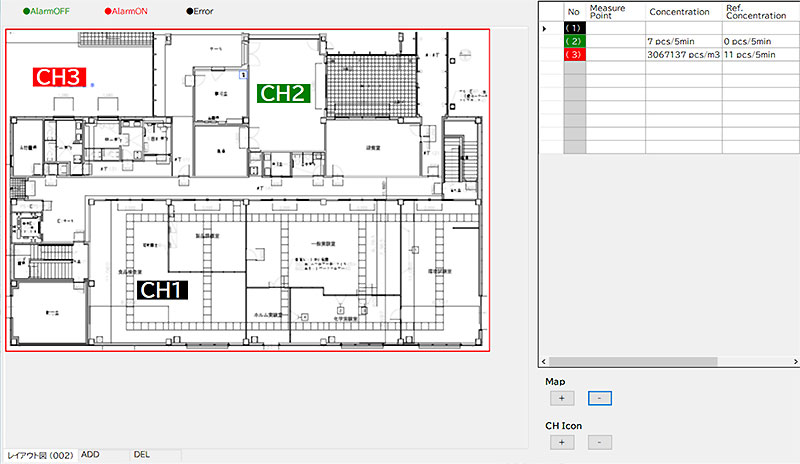
Task: Click the small blue marker numbered 1 on map
Action: click(x=243, y=75)
